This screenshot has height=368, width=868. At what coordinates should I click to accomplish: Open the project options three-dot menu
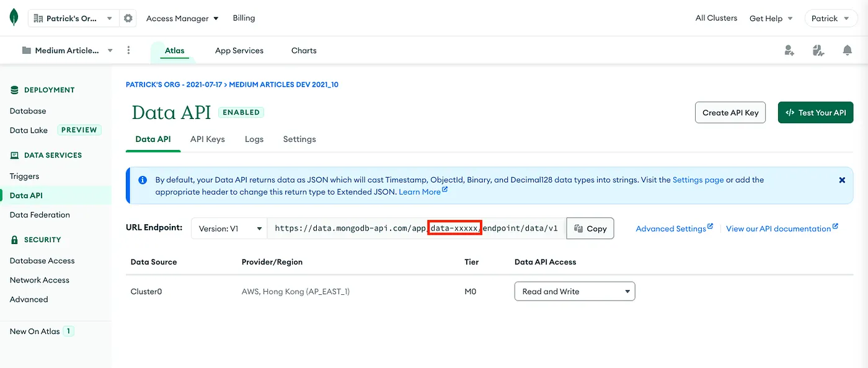[128, 50]
